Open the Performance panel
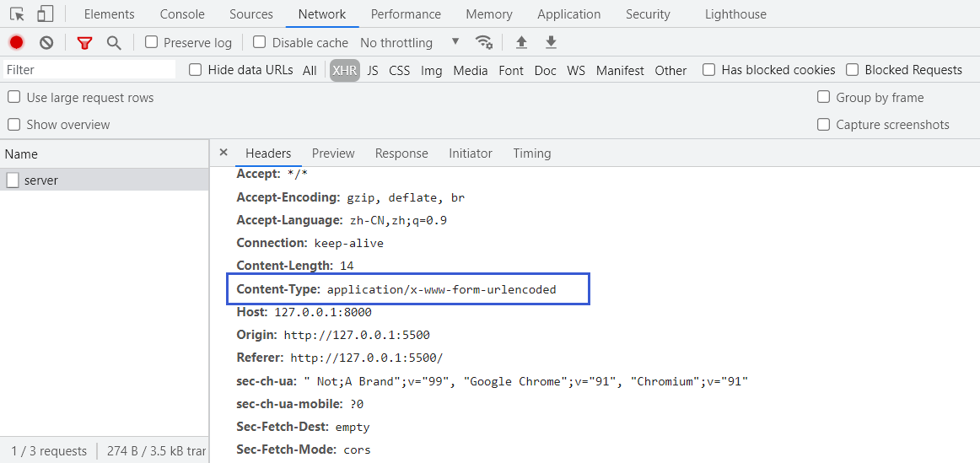Image resolution: width=980 pixels, height=463 pixels. 406,13
